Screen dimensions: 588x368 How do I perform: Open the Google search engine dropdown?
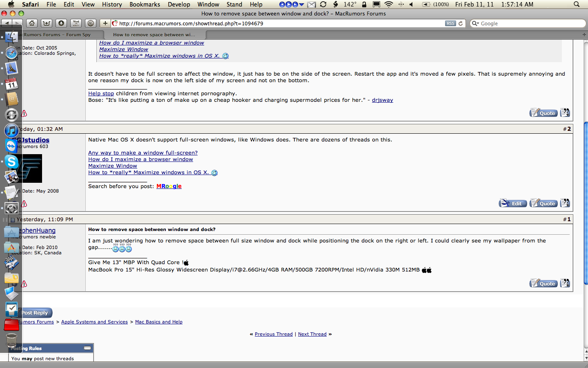[475, 23]
